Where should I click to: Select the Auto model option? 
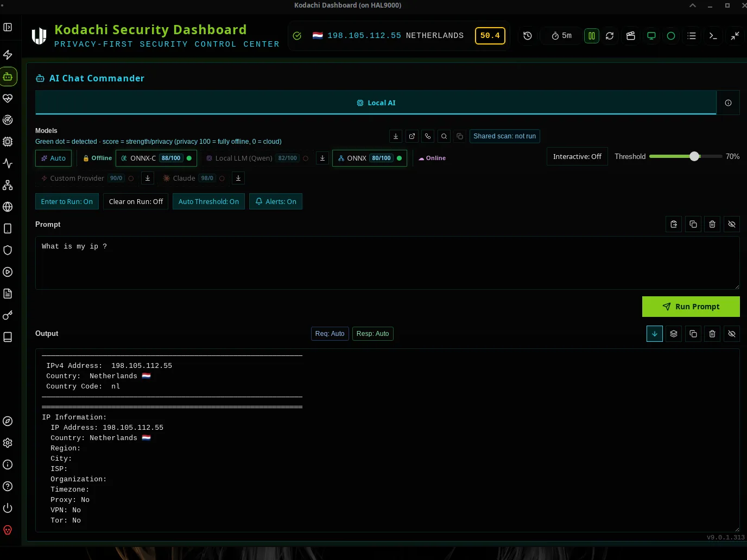coord(53,158)
